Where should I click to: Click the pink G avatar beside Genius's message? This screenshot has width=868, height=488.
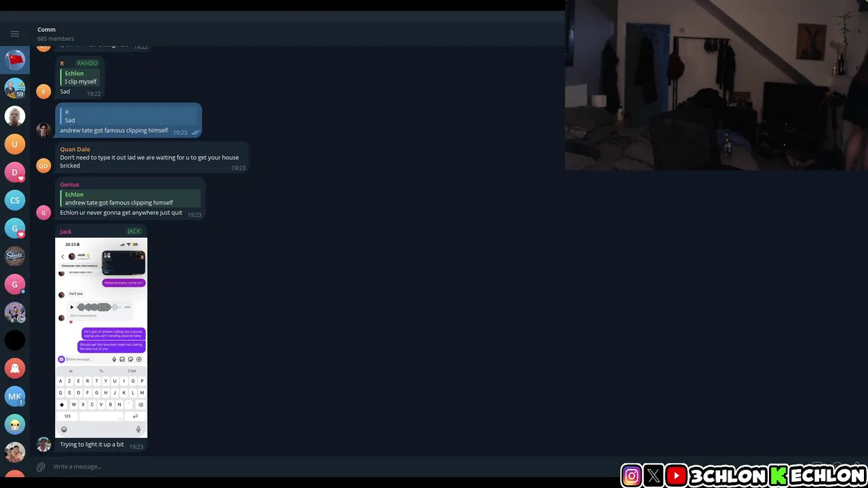[x=43, y=213]
